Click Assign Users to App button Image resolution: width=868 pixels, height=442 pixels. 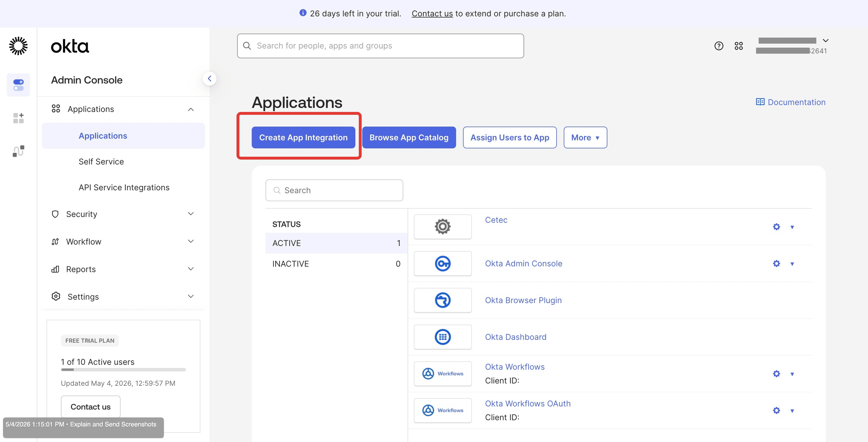point(509,137)
